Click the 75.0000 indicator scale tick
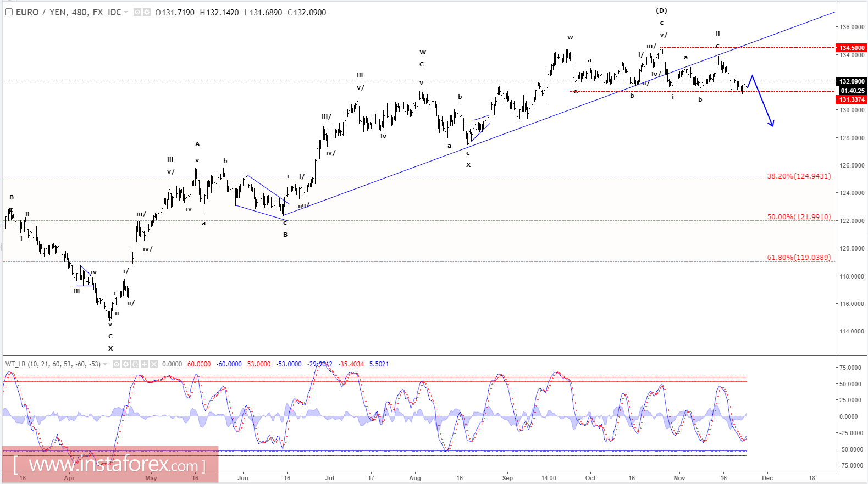Screen dimensions: 868x484 pos(850,368)
